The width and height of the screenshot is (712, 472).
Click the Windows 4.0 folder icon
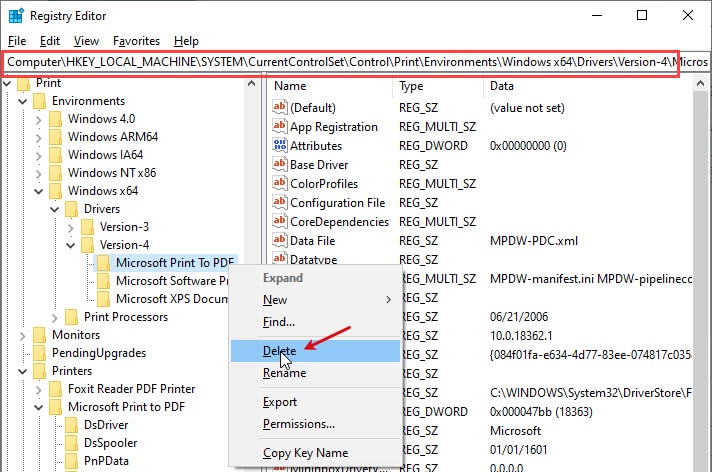[55, 119]
